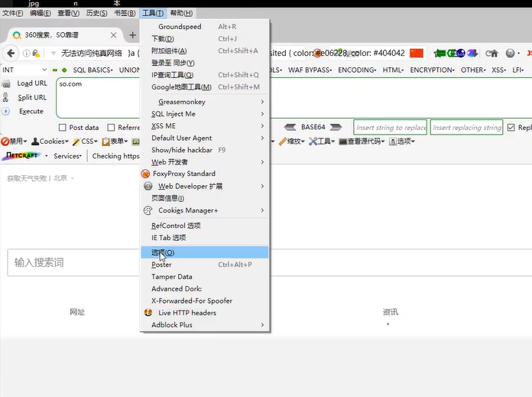The width and height of the screenshot is (532, 397).
Task: Click the Insert string to replace field
Action: pyautogui.click(x=390, y=127)
